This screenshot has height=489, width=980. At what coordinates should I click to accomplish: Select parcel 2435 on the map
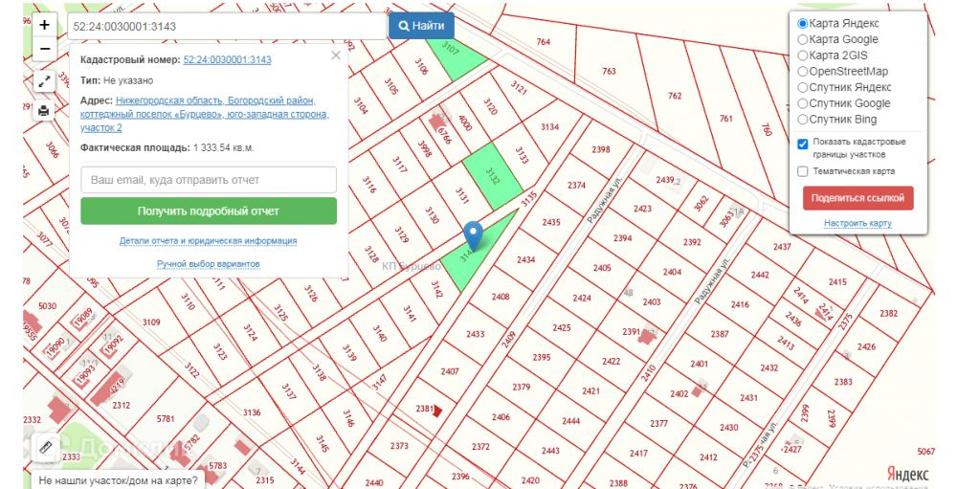(x=551, y=222)
